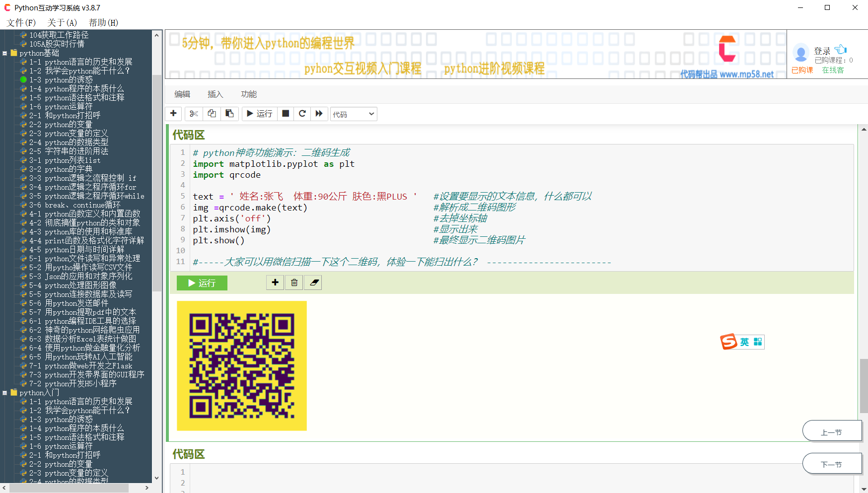868x493 pixels.
Task: Click the icon next to 3-2 python的字典
Action: 23,169
